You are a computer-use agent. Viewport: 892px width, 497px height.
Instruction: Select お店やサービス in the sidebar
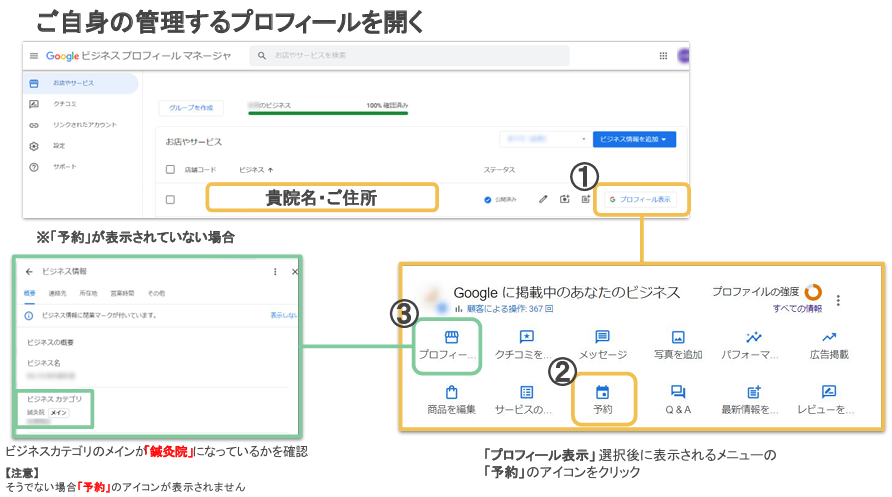pos(81,83)
